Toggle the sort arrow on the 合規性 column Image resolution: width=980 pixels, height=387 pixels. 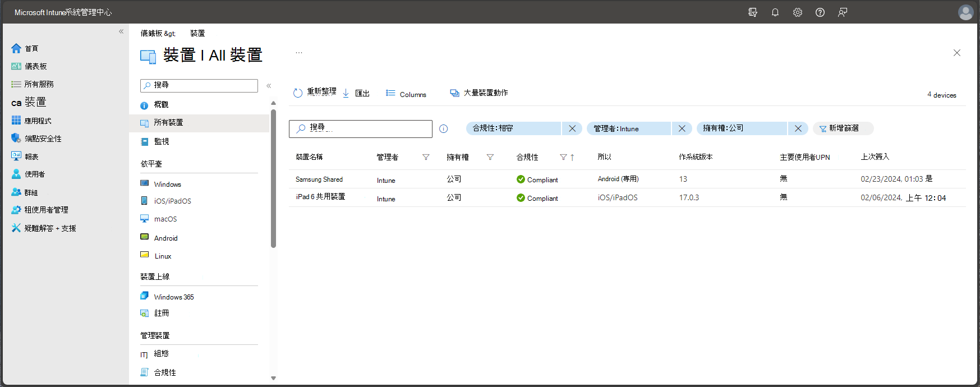pos(572,158)
